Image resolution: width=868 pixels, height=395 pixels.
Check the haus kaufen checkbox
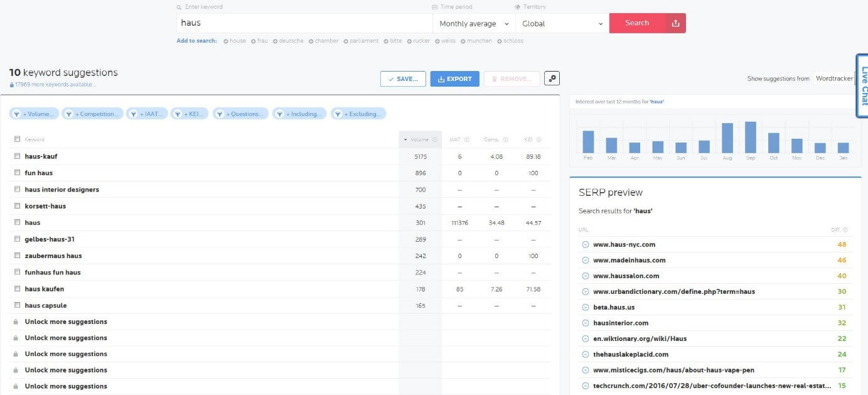click(x=17, y=289)
